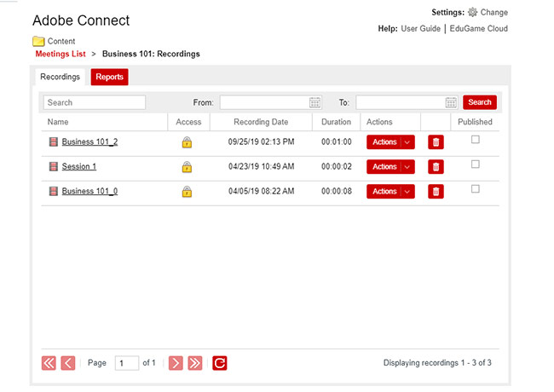Click into the Page number field
554x392 pixels.
(127, 363)
